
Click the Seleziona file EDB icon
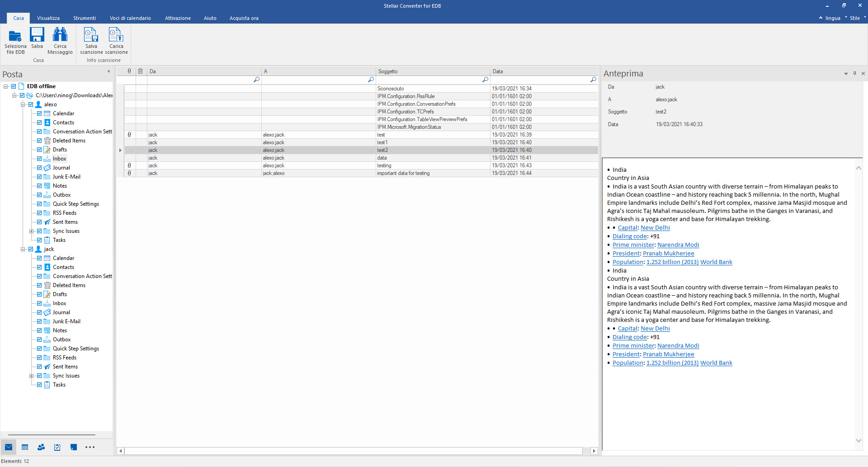[x=15, y=36]
